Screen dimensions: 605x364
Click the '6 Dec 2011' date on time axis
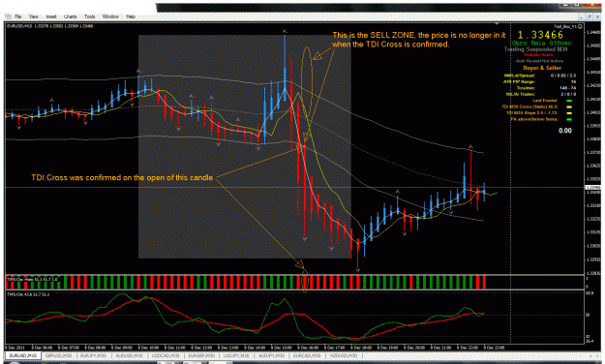pyautogui.click(x=15, y=348)
